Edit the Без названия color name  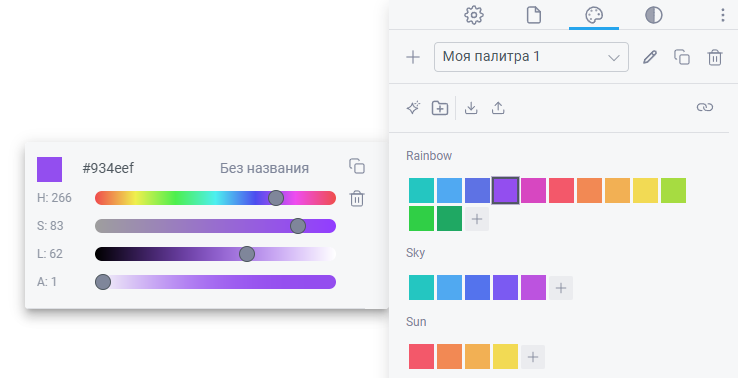click(x=265, y=169)
